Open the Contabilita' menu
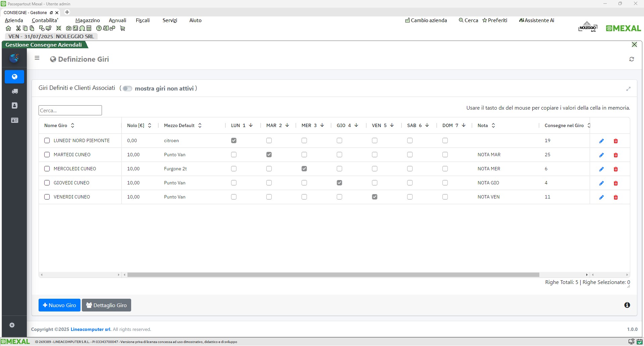This screenshot has height=346, width=644. 45,20
